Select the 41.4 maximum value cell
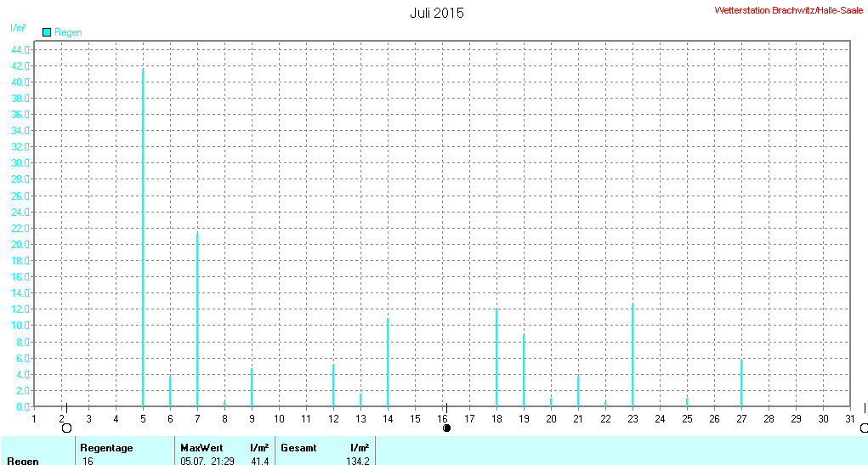The width and height of the screenshot is (868, 465). pyautogui.click(x=259, y=461)
